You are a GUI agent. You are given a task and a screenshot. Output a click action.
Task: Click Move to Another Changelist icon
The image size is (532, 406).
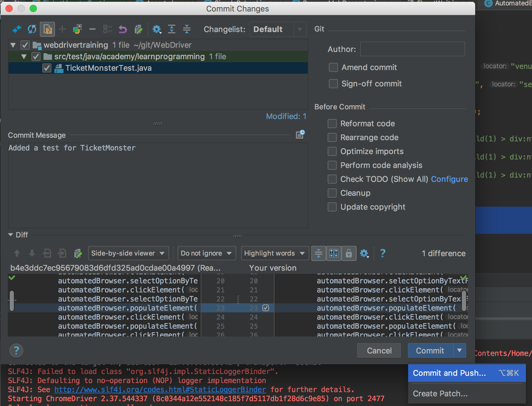coord(77,29)
